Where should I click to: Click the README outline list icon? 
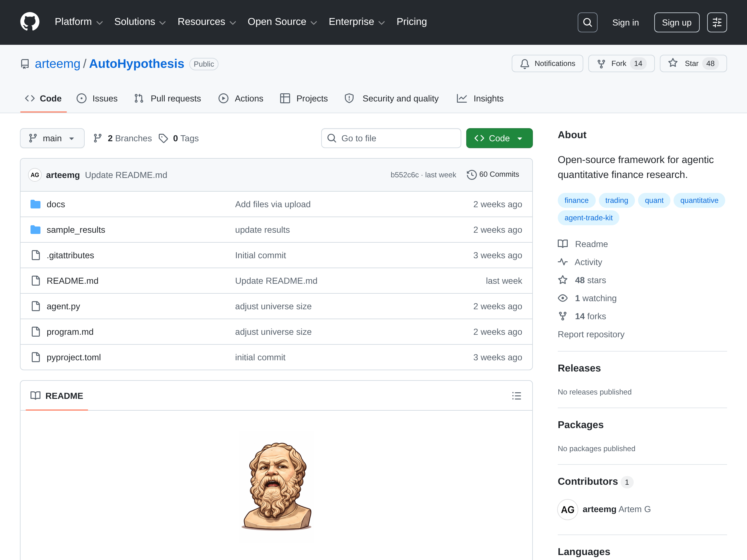516,396
